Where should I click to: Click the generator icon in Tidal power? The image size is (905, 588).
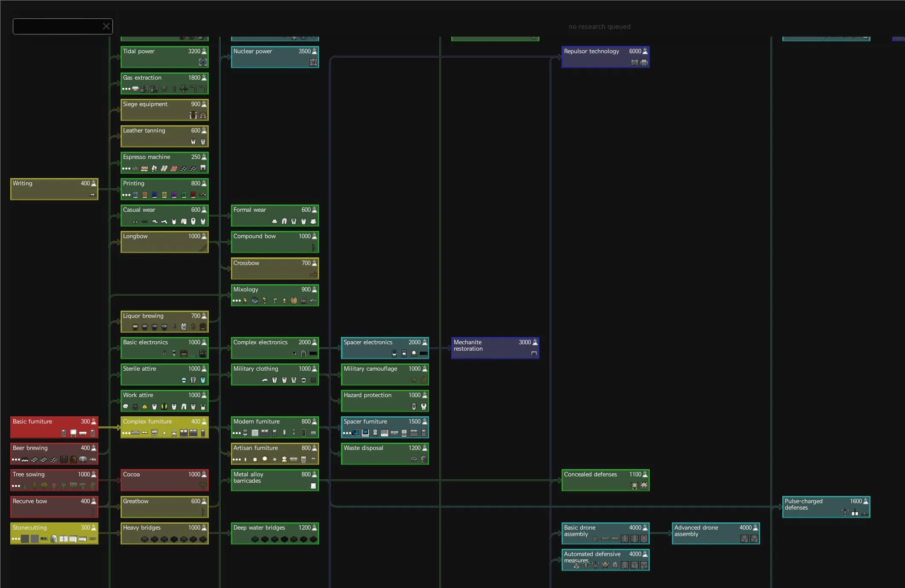[x=203, y=63]
